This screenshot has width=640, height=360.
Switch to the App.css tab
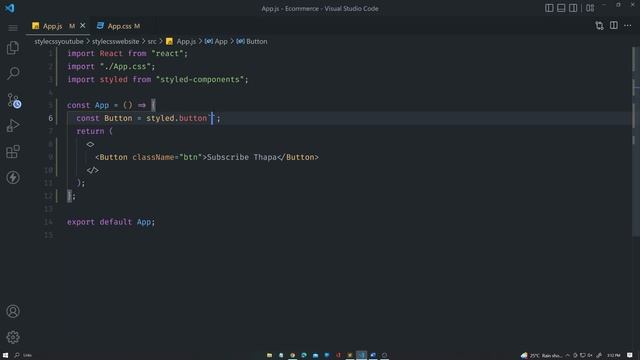point(119,26)
